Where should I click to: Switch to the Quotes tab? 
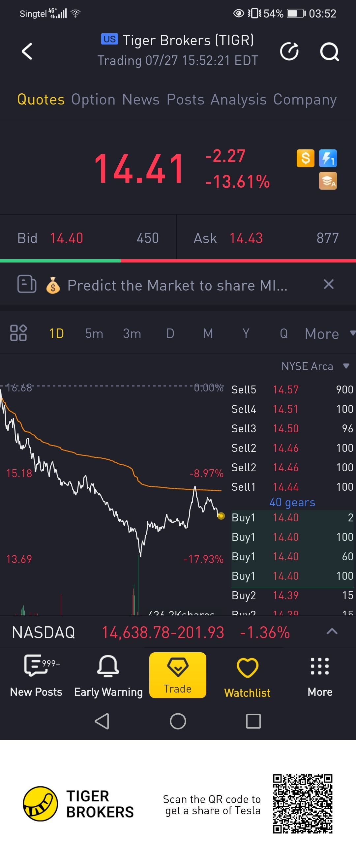[41, 99]
